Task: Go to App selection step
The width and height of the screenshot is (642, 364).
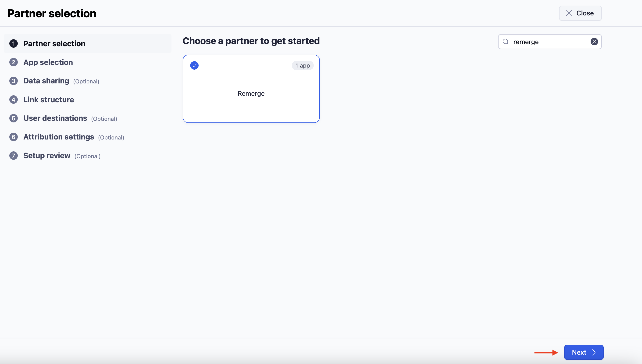Action: click(48, 62)
